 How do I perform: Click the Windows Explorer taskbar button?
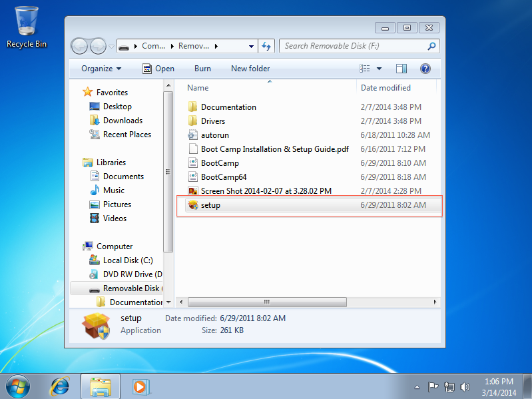click(x=101, y=386)
